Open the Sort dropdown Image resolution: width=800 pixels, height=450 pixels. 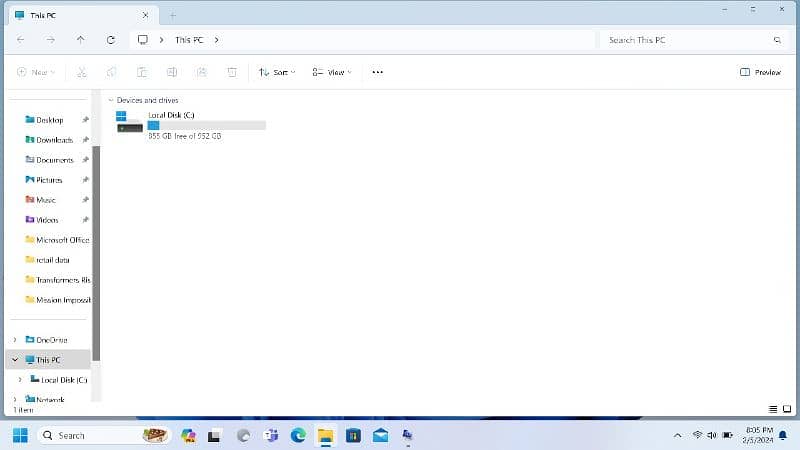pos(277,72)
